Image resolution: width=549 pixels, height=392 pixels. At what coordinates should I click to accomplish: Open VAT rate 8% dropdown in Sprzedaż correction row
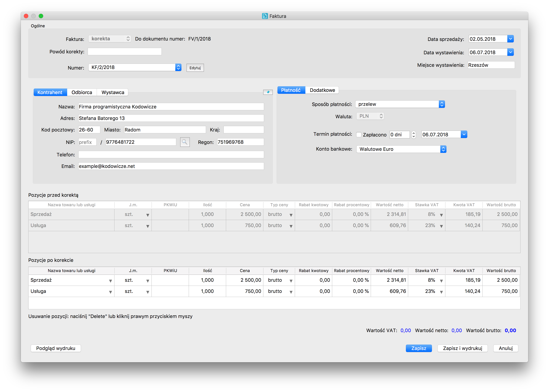[x=441, y=281]
